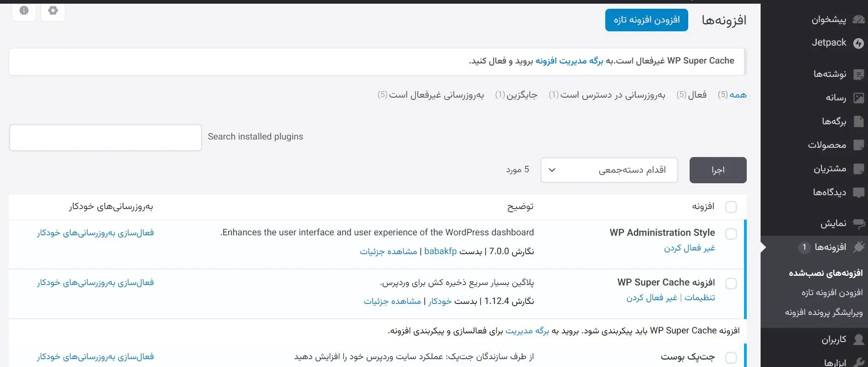Toggle the select-all checkbox in the header row
The width and height of the screenshot is (868, 367).
[x=731, y=207]
